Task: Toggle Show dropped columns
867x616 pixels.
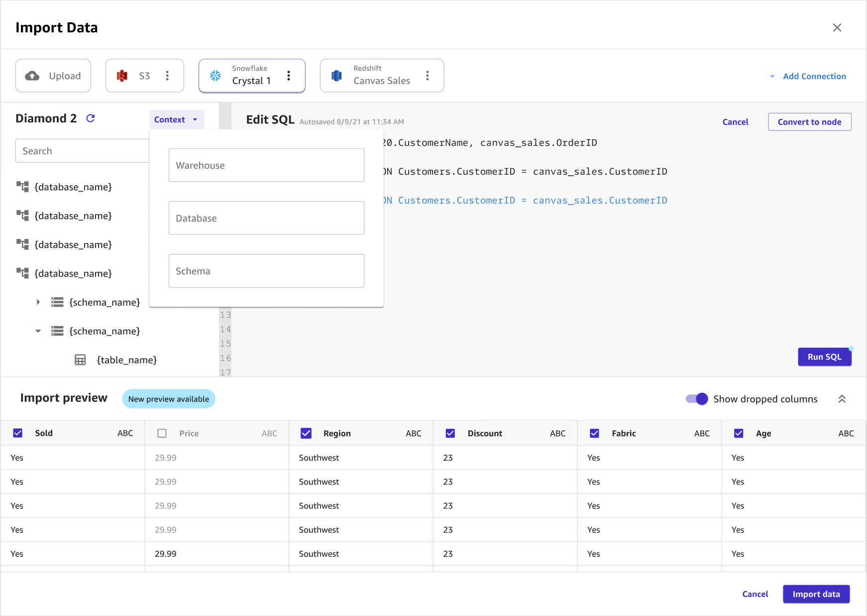Action: pos(696,399)
